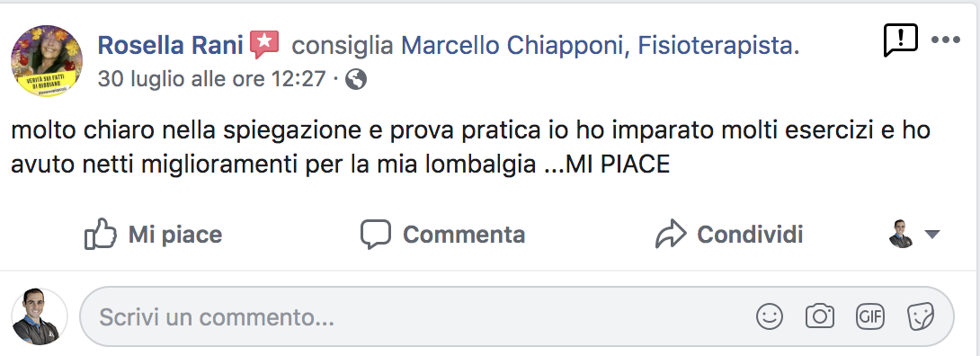980x356 pixels.
Task: Click the review text mentioning lombalgia
Action: (x=470, y=147)
